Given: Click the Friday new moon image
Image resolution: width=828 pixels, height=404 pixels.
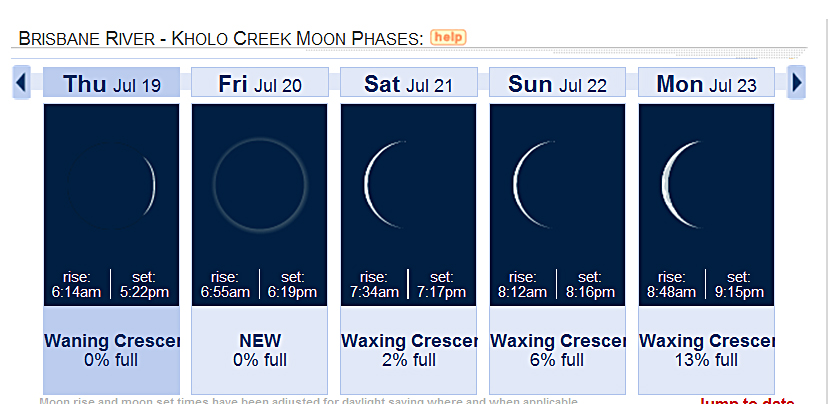Looking at the screenshot, I should click(x=260, y=184).
